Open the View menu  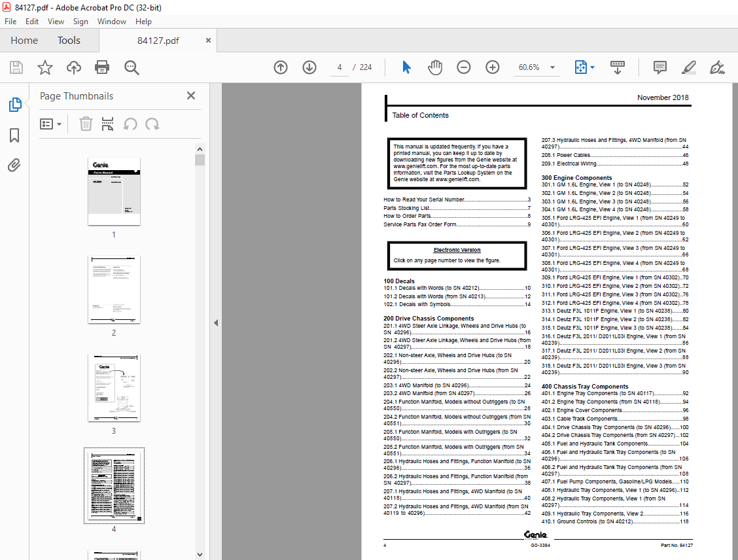coord(56,22)
